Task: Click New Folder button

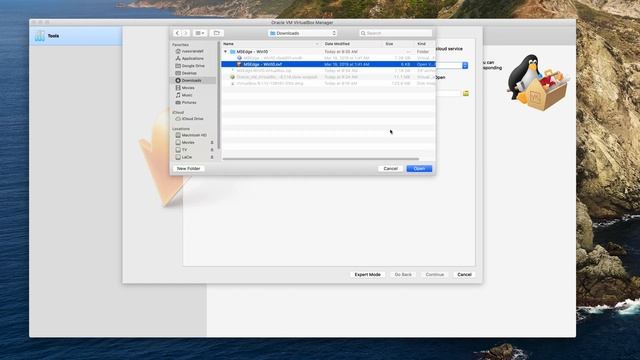Action: coord(189,169)
